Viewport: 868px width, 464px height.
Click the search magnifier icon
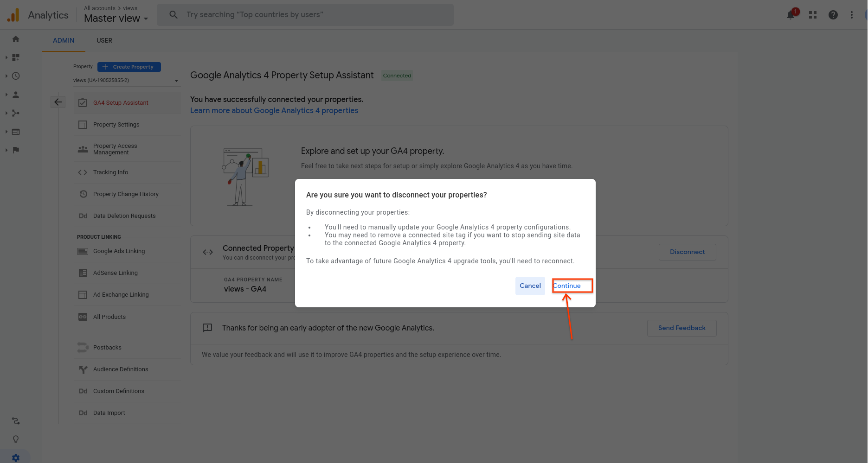click(174, 15)
